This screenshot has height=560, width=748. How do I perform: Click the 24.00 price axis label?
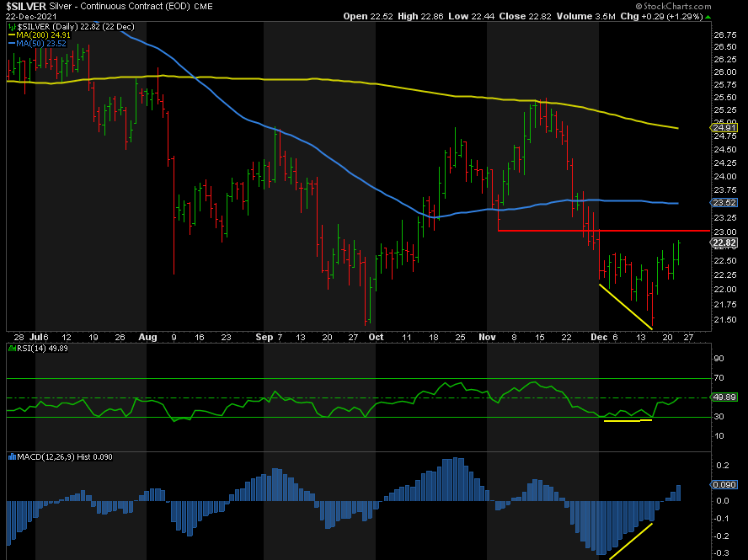click(x=725, y=177)
